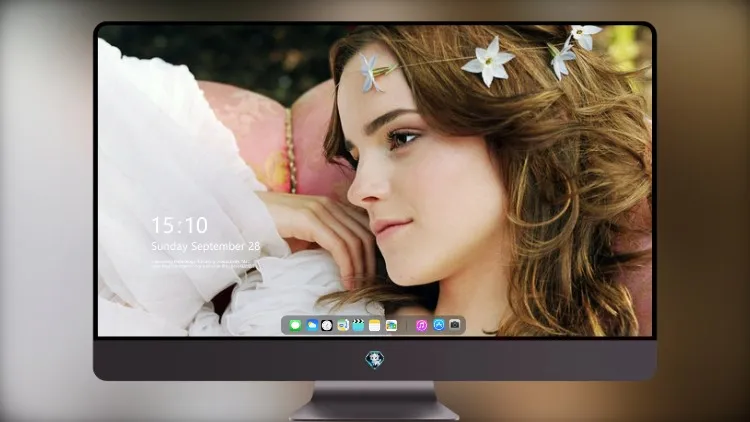Viewport: 750px width, 422px height.
Task: Open the green Messages app in the dock
Action: pos(295,325)
